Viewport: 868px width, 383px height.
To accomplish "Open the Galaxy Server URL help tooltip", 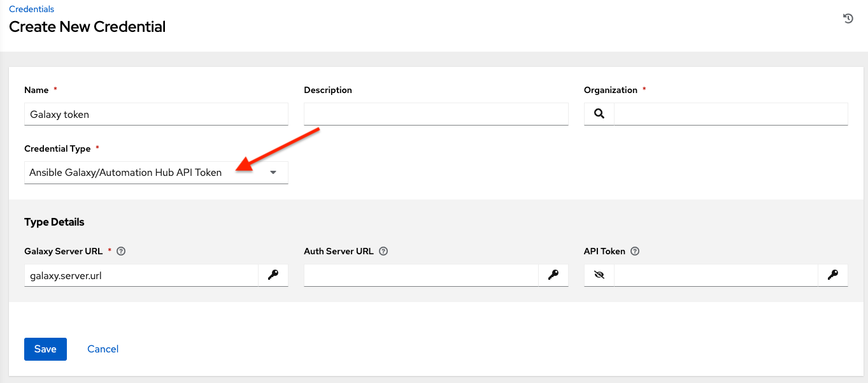I will pyautogui.click(x=120, y=250).
